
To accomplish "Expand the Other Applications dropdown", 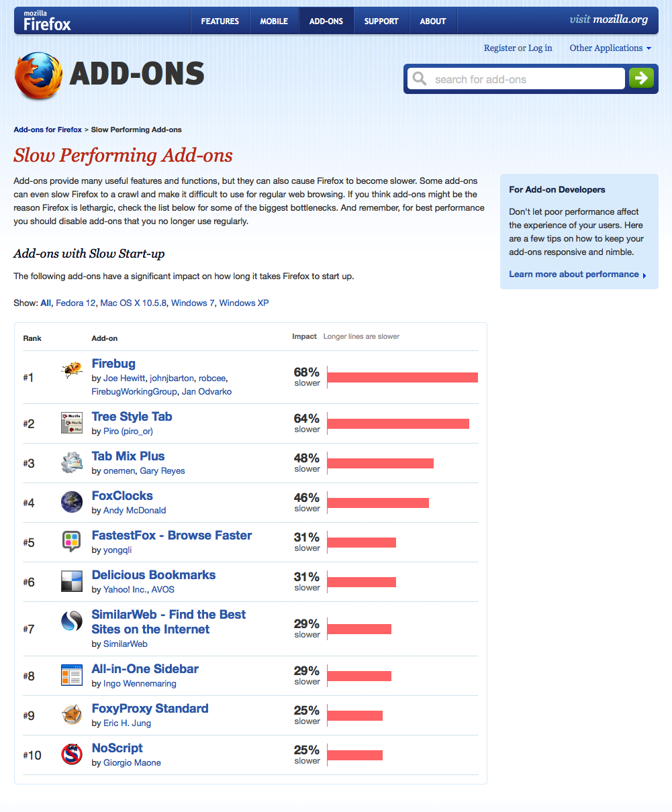I will (x=610, y=48).
